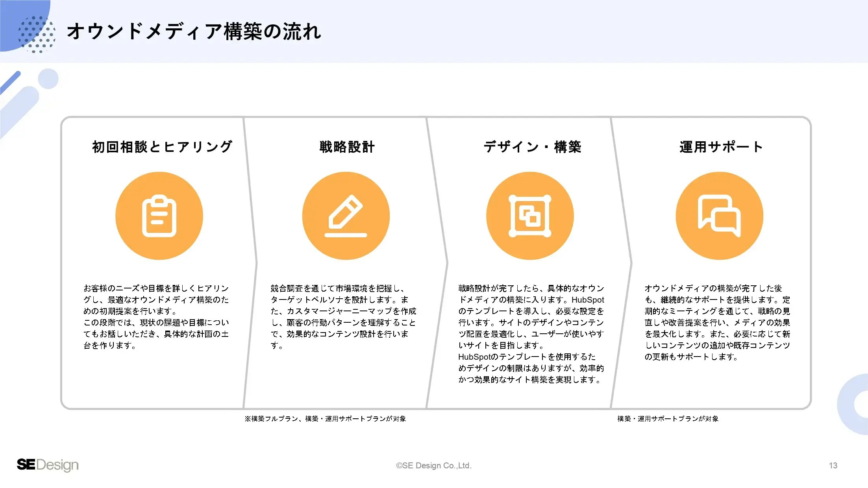Viewport: 868px width, 488px height.
Task: Click the SE Design logo
Action: point(48,465)
